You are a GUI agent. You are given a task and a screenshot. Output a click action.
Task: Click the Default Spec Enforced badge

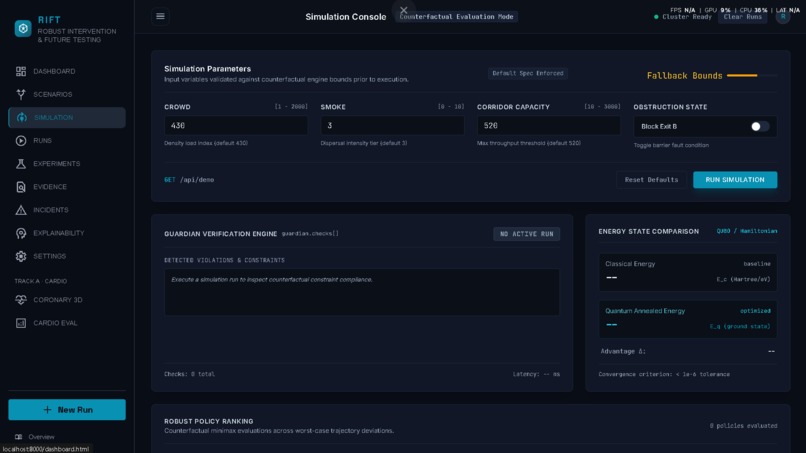[x=528, y=74]
